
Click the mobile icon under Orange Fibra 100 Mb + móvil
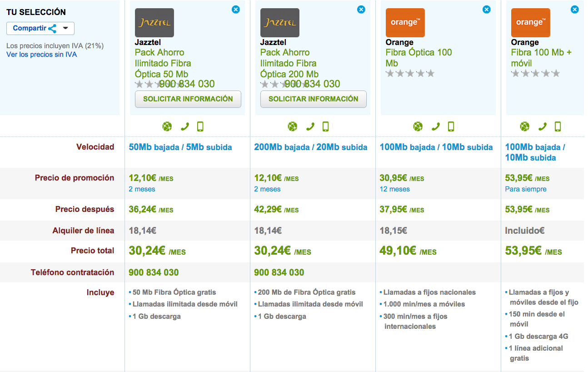tap(558, 126)
